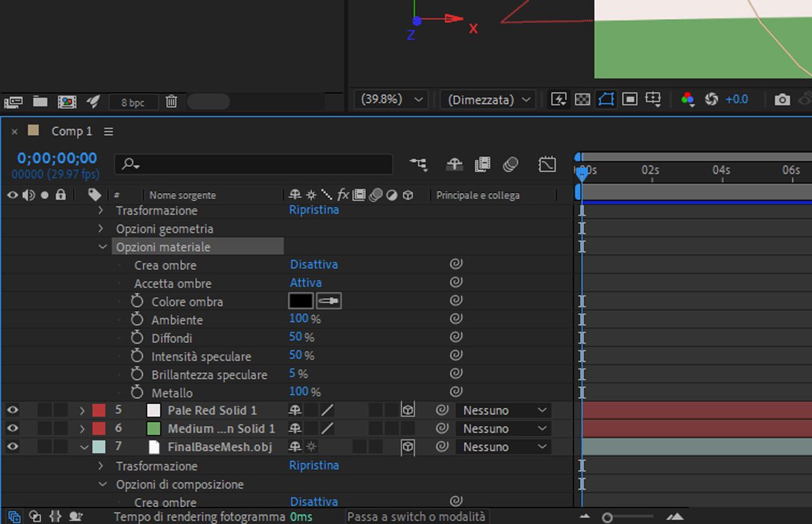Toggle the Ambiente stopwatch
Image resolution: width=812 pixels, height=524 pixels.
pyautogui.click(x=137, y=319)
